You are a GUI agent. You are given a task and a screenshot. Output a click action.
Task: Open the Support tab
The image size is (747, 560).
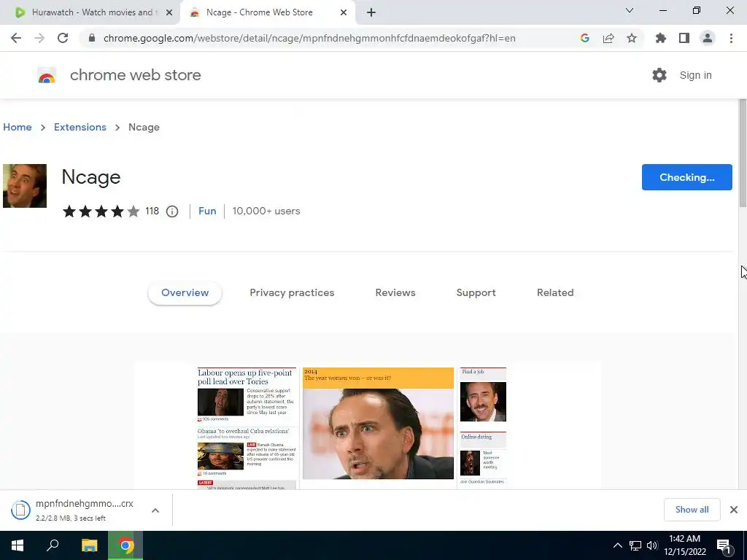pyautogui.click(x=476, y=293)
